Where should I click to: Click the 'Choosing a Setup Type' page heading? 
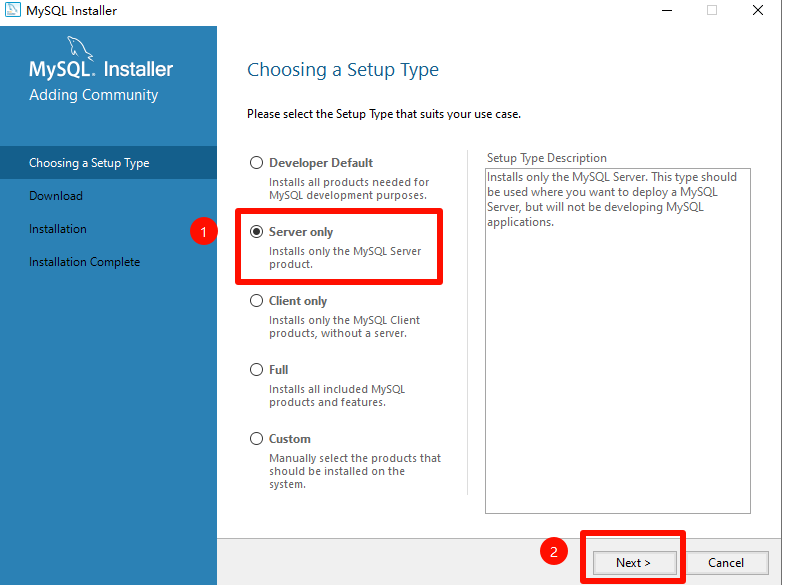pos(343,70)
